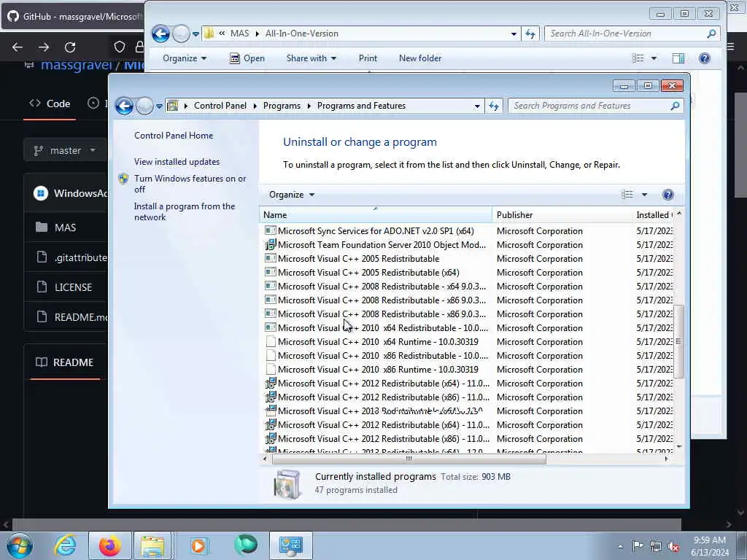Image resolution: width=747 pixels, height=560 pixels.
Task: Open Organize menu in All-In-One-Version explorer
Action: [185, 58]
